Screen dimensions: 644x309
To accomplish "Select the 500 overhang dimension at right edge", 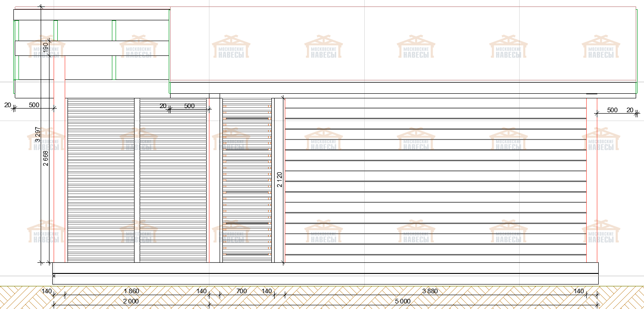I will [612, 110].
